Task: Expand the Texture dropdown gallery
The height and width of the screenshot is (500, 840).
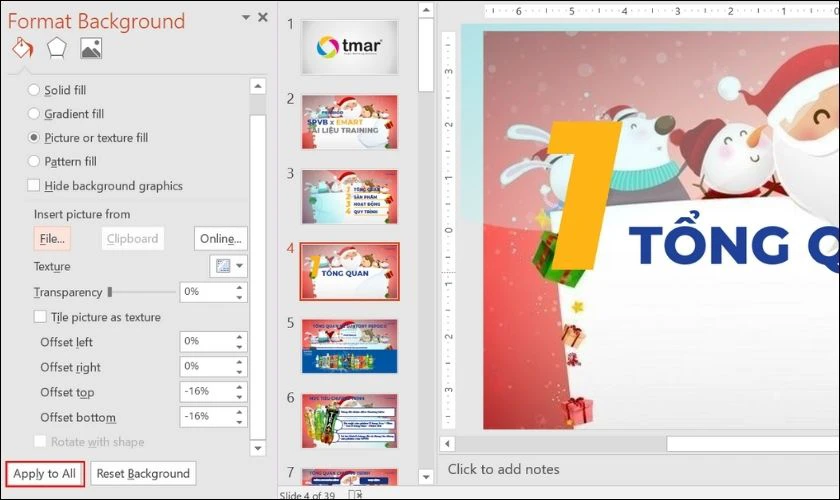Action: (228, 266)
